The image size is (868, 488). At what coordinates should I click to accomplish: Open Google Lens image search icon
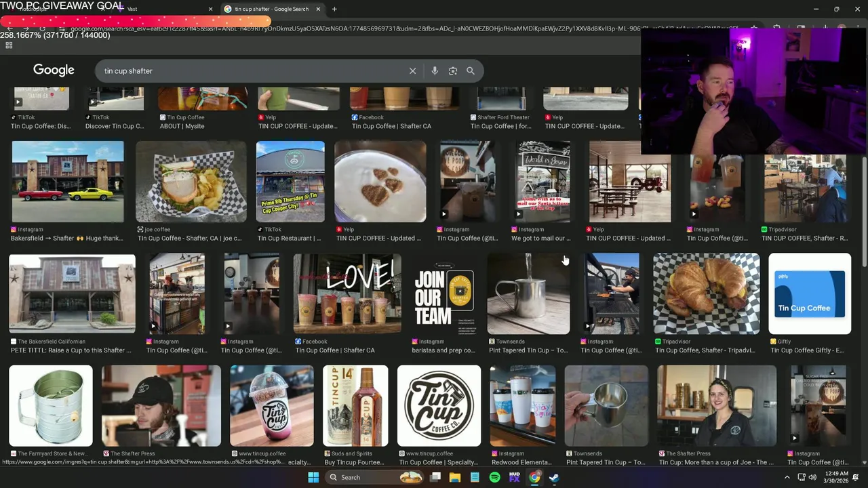tap(453, 71)
